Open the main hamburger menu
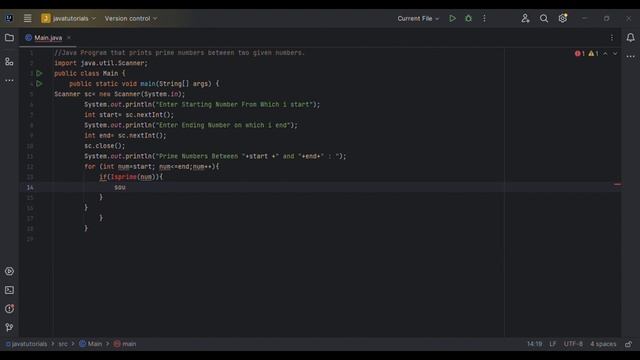 pyautogui.click(x=27, y=18)
